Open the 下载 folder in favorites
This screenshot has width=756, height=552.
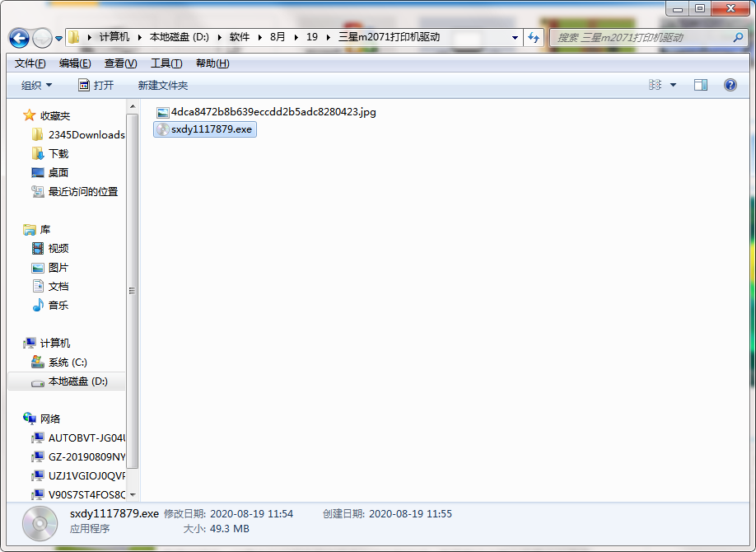(50, 153)
